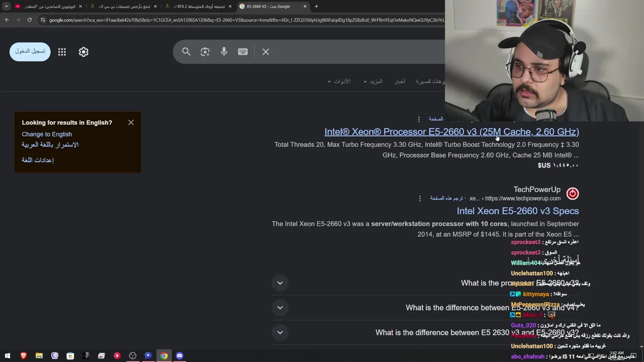
Task: Open Microsoft Store from taskbar
Action: 70,355
